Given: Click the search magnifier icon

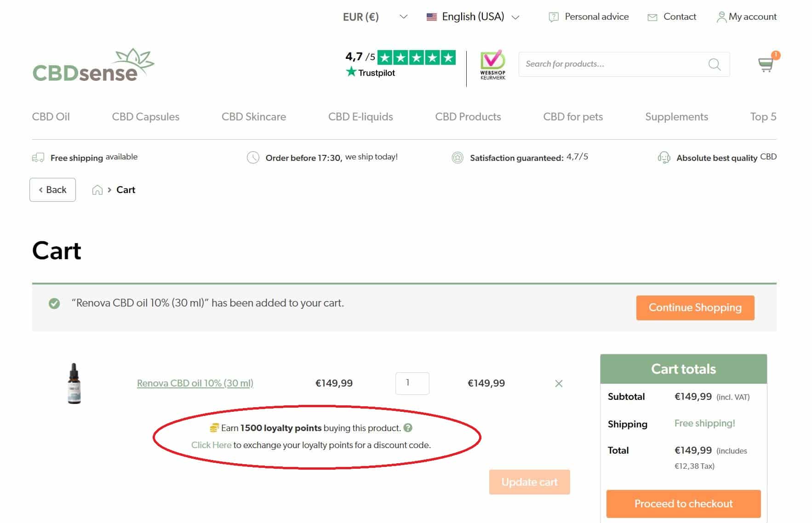Looking at the screenshot, I should point(714,64).
